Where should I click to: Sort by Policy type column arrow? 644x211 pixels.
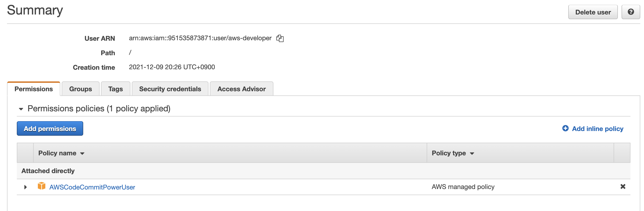(x=472, y=153)
